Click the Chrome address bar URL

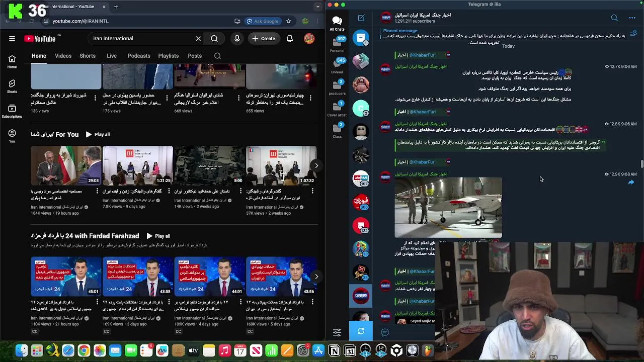(x=80, y=21)
